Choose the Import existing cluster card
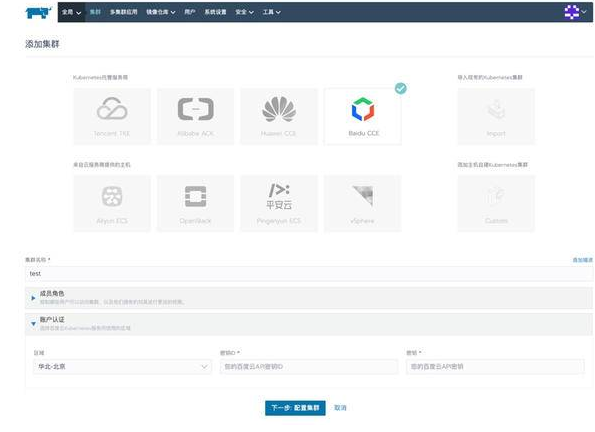595x432 pixels. pos(496,117)
